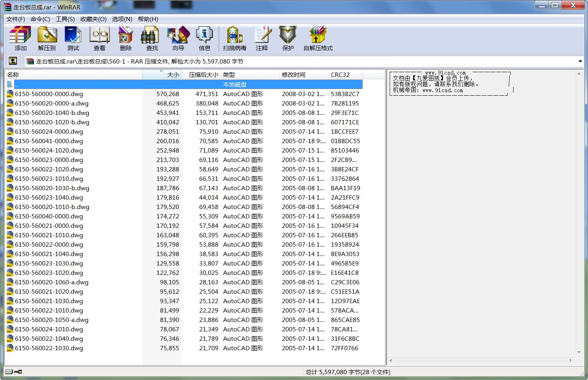Open the Options (选项) menu

coord(122,19)
